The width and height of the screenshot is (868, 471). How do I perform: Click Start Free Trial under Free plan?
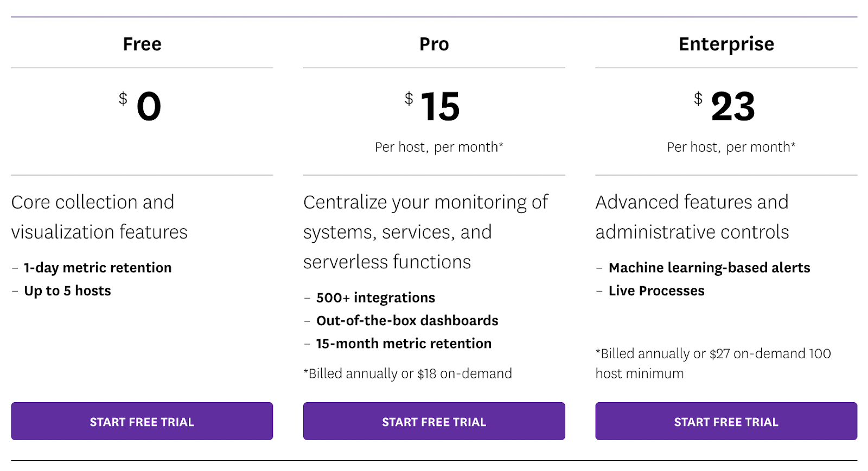142,421
